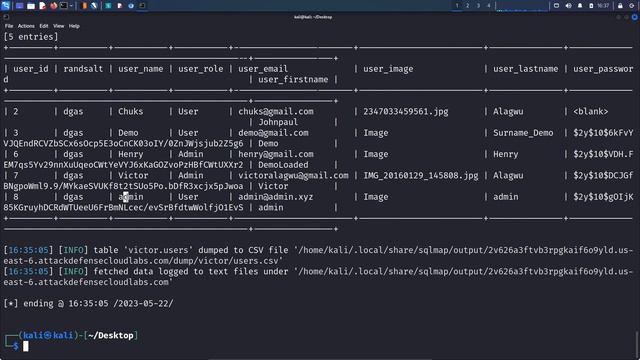This screenshot has width=640, height=360.
Task: Click the 'victoralagwu@gmail.com' email cell
Action: click(293, 175)
